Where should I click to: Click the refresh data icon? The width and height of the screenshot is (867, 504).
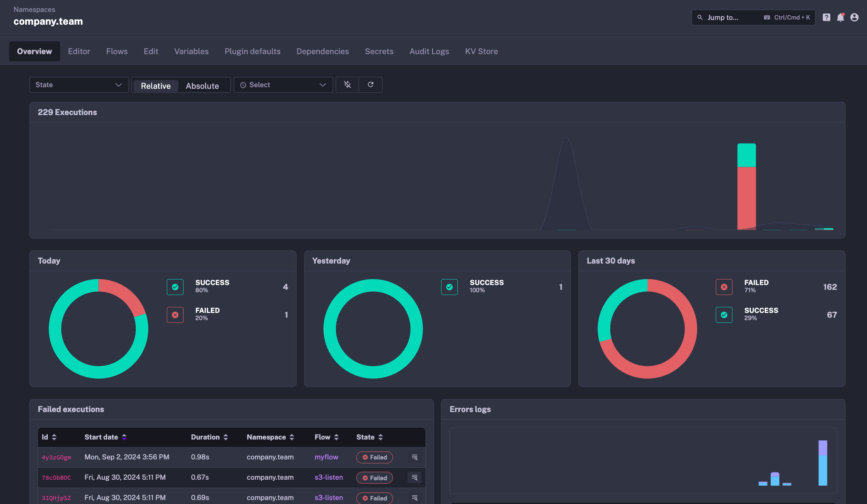pyautogui.click(x=371, y=85)
